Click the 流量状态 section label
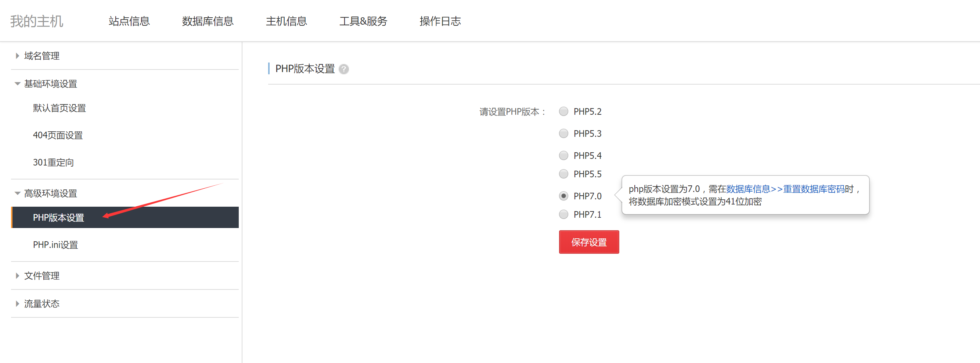The width and height of the screenshot is (980, 363). 42,303
